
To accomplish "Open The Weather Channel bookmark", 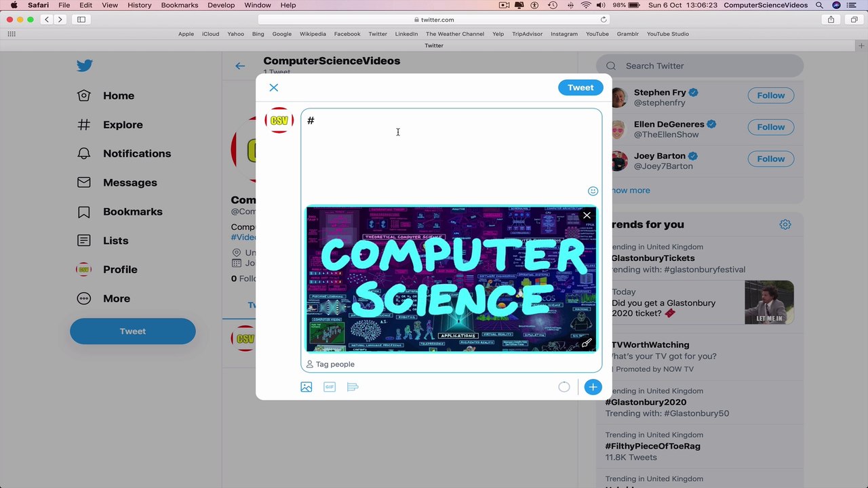I will 455,34.
